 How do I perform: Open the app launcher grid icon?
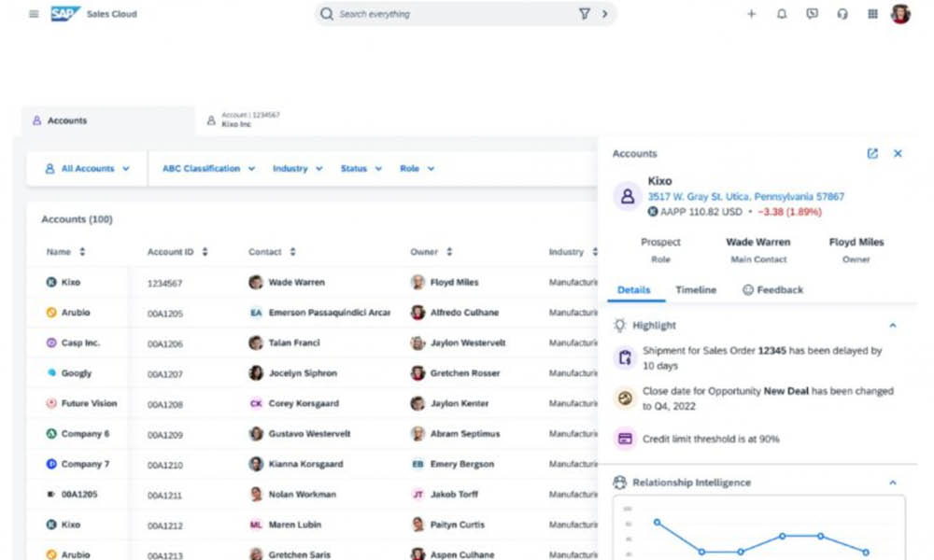click(872, 14)
